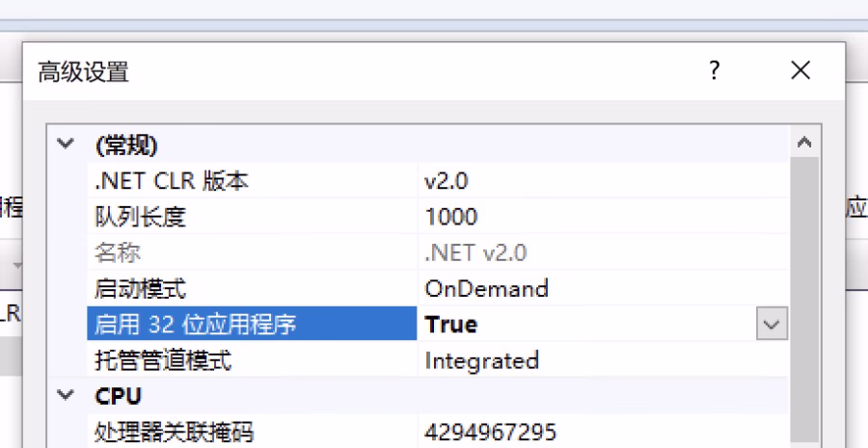Select the 名称 property label

coord(118,252)
